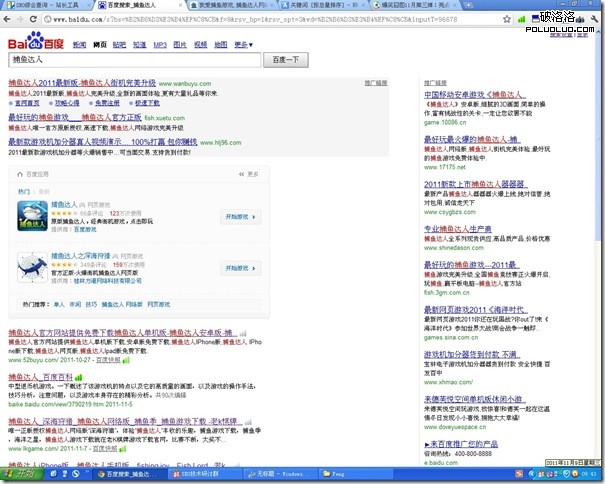Expand 更多 in the 百度应用 panel
605x484 pixels.
(x=249, y=173)
